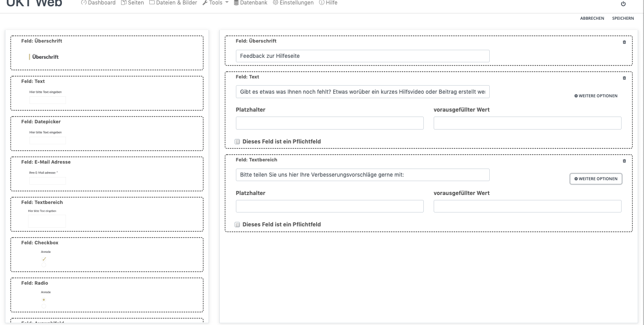Click 'Dieses Feld ist ein Pflichtfeld' text in Textbereich field
Viewport: 644px width, 325px height.
(x=282, y=225)
